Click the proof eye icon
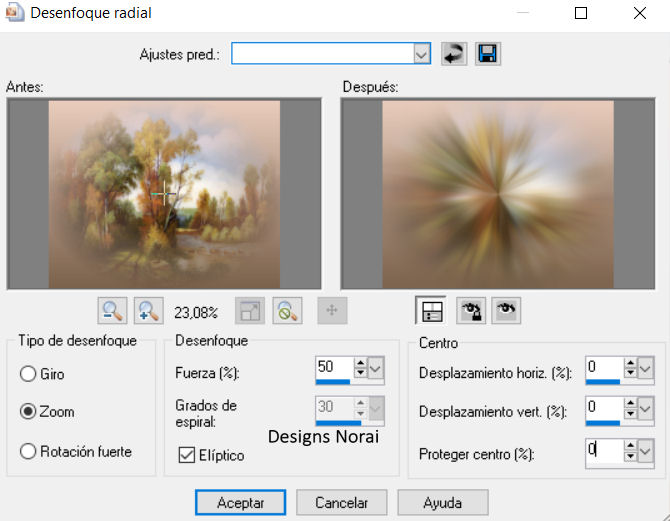This screenshot has width=670, height=521. coord(506,311)
